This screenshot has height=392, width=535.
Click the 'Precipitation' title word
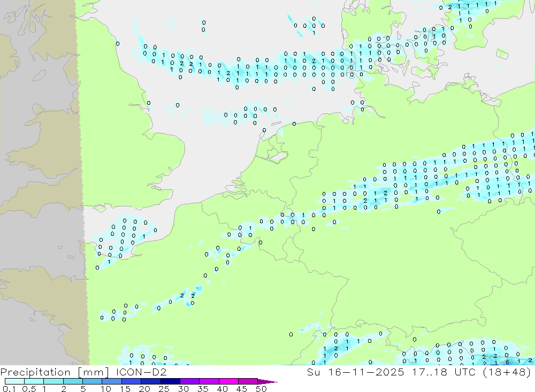(x=35, y=372)
